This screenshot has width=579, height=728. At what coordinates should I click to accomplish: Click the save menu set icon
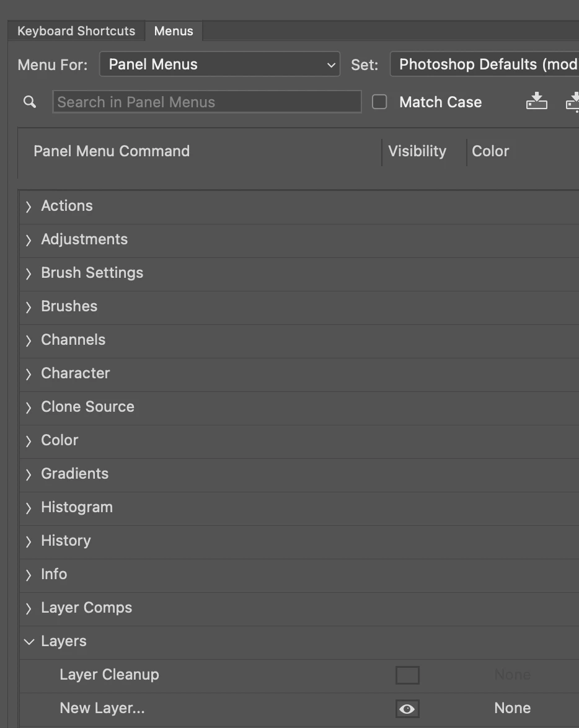click(536, 101)
